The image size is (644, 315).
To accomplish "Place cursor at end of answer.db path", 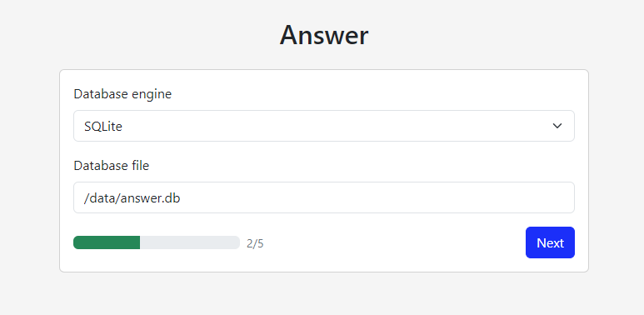I will tap(181, 198).
